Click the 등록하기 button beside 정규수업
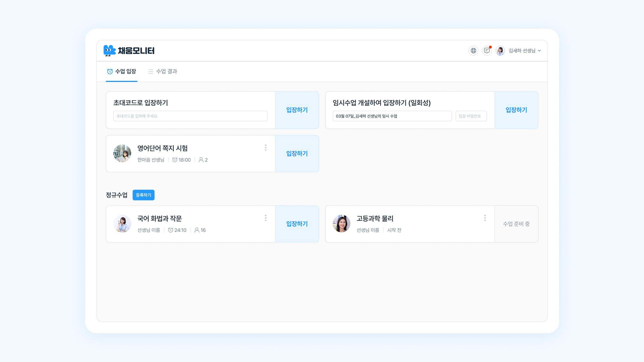 pos(143,195)
